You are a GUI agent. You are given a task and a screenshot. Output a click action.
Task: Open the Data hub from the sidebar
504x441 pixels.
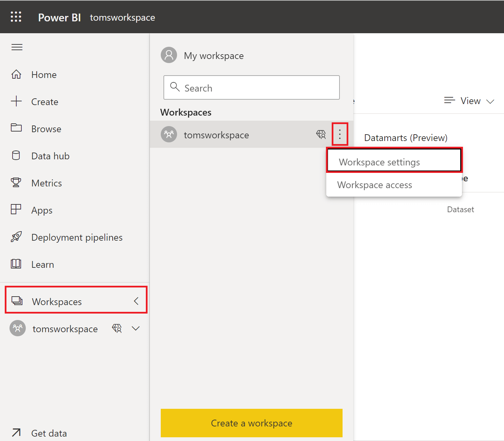coord(16,156)
